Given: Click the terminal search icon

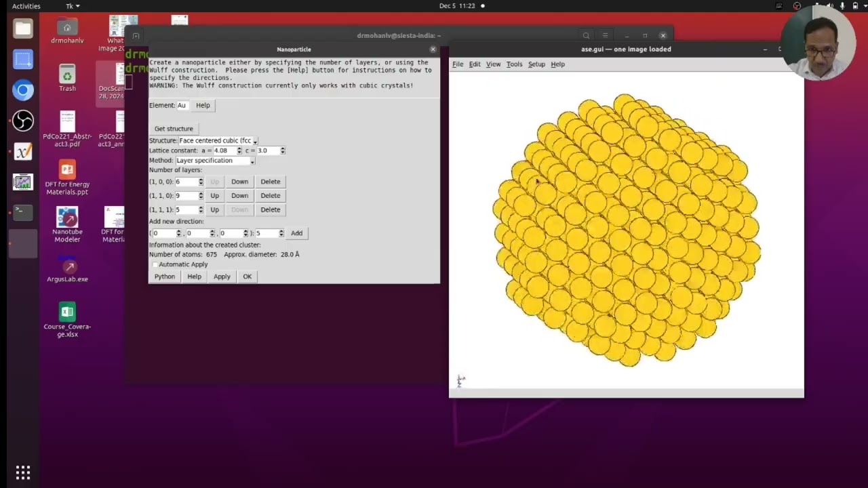Looking at the screenshot, I should coord(586,36).
